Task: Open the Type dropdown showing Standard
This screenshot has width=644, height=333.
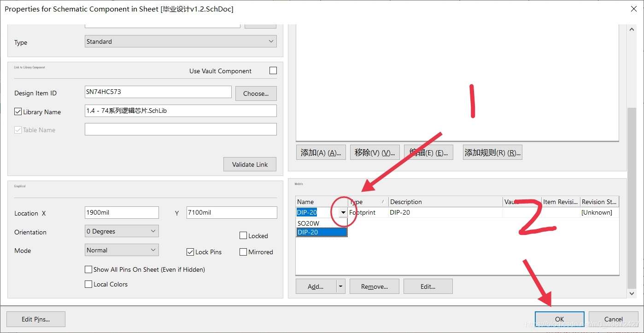Action: pos(181,41)
